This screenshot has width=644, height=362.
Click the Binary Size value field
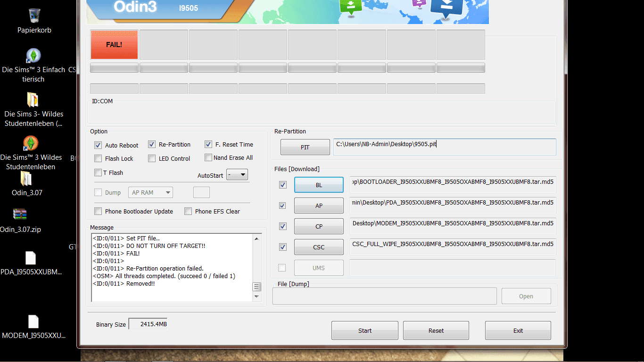coord(148,324)
